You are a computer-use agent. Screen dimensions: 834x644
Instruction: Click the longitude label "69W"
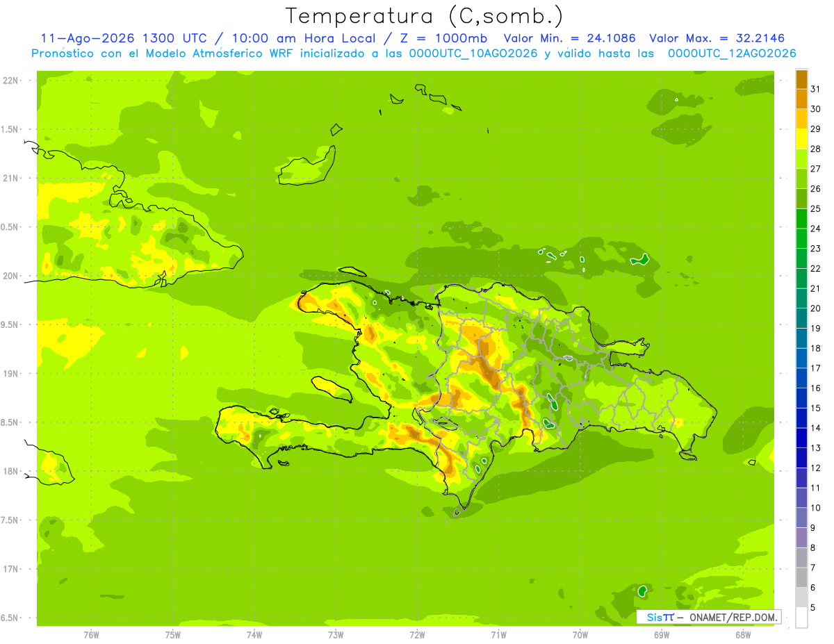tap(662, 635)
